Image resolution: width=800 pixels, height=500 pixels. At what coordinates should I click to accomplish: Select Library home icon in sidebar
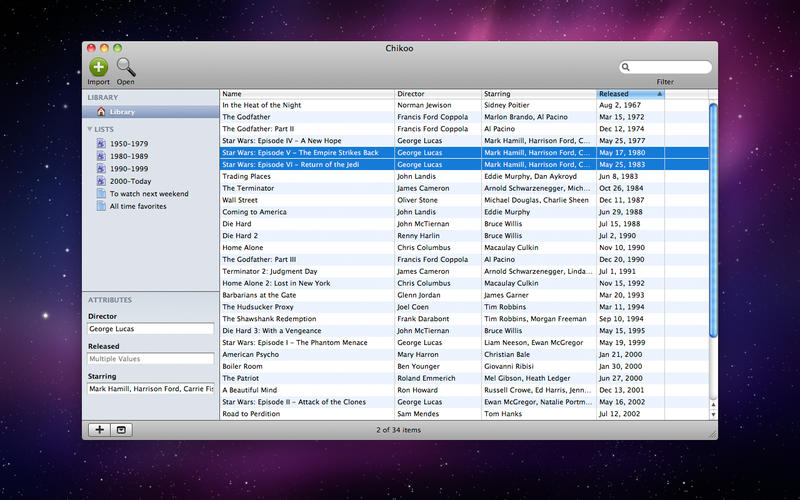pos(101,112)
